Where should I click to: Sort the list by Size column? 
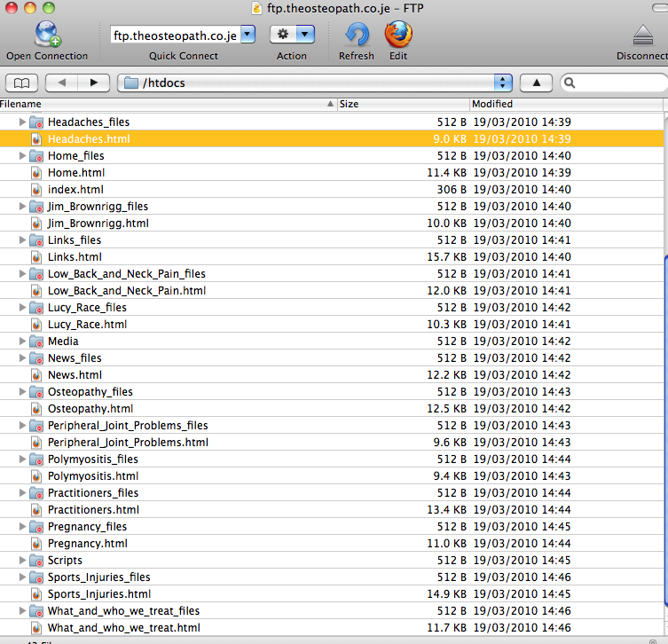403,104
